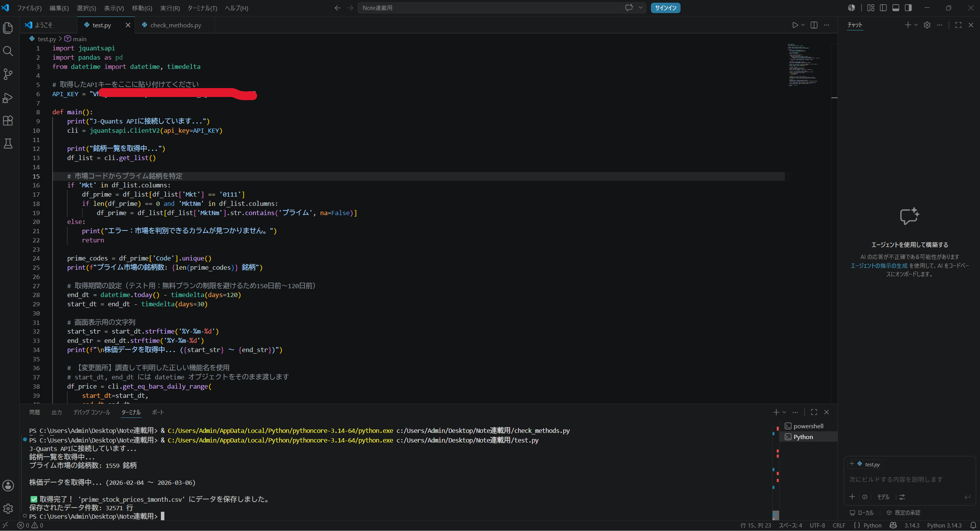Run the Python file with play icon

coord(795,25)
